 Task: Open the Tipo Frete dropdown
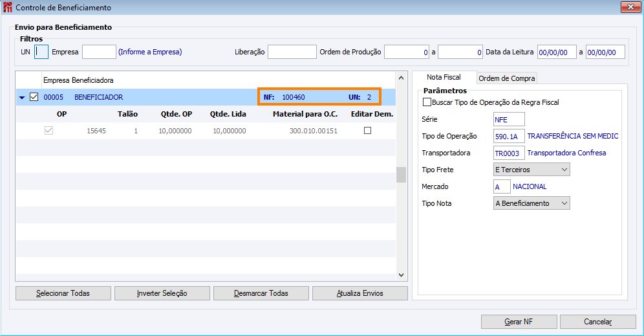coord(531,170)
